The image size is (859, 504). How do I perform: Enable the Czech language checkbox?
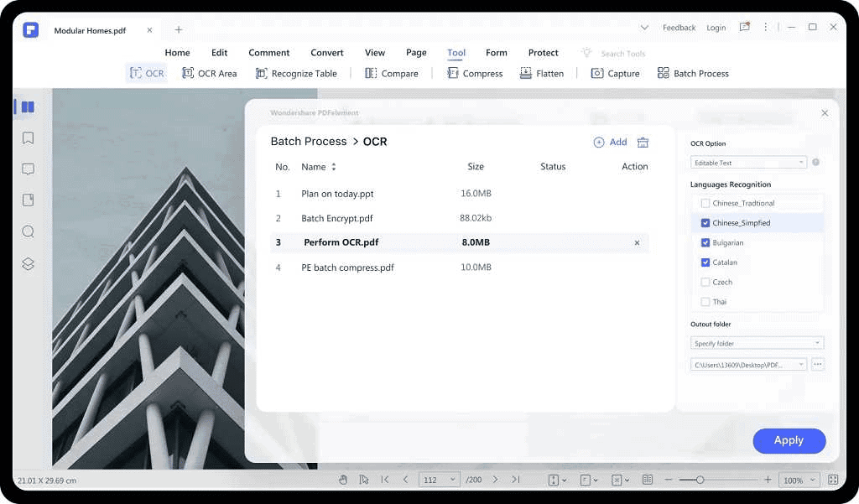point(705,282)
